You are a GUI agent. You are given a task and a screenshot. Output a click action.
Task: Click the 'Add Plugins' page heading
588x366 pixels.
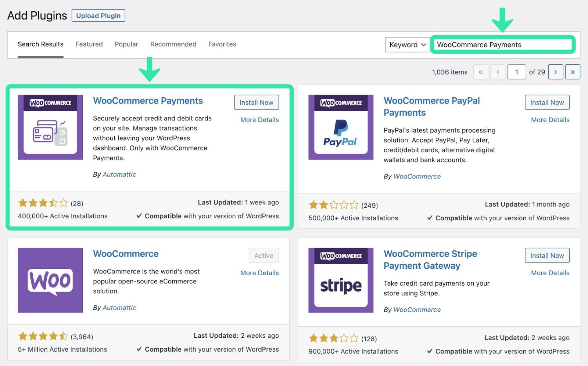(37, 16)
